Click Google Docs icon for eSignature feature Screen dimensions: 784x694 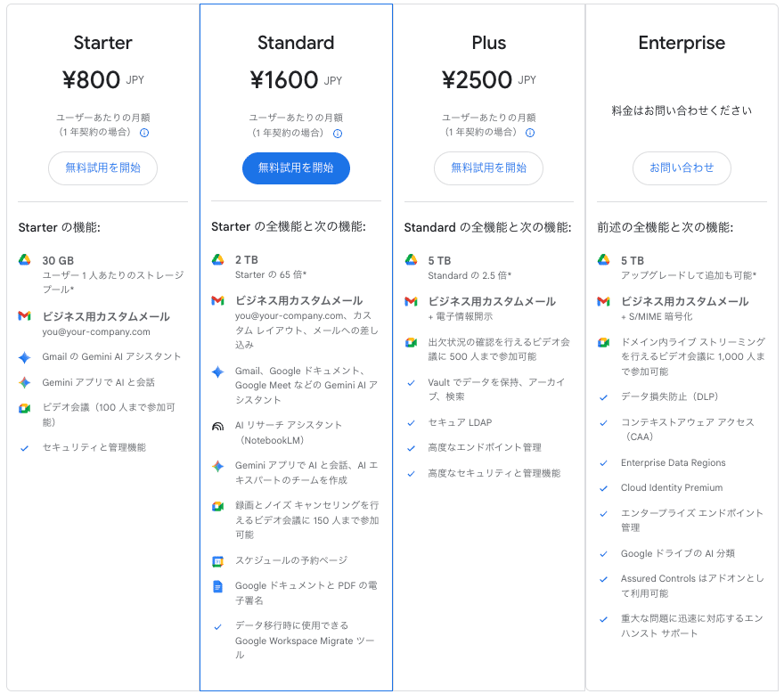point(217,586)
